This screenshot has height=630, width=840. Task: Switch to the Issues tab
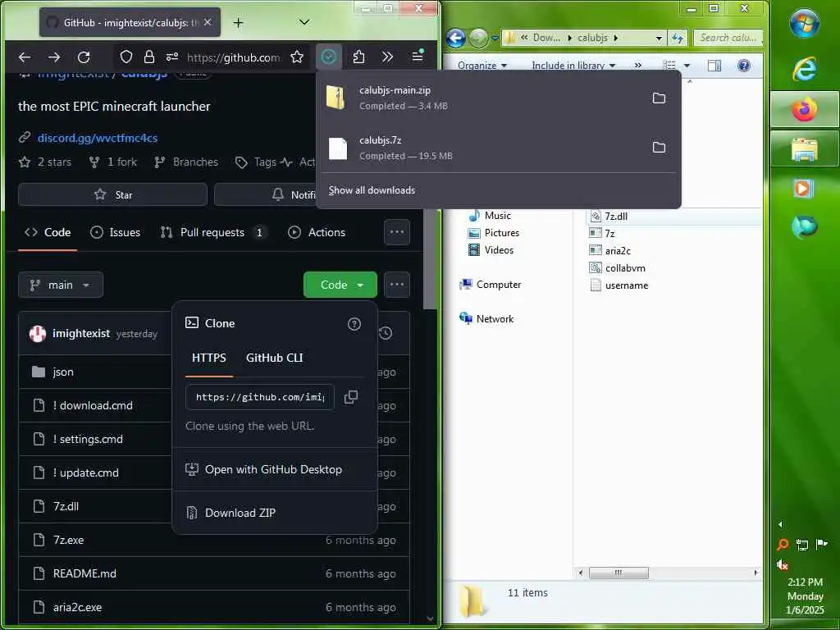[115, 232]
